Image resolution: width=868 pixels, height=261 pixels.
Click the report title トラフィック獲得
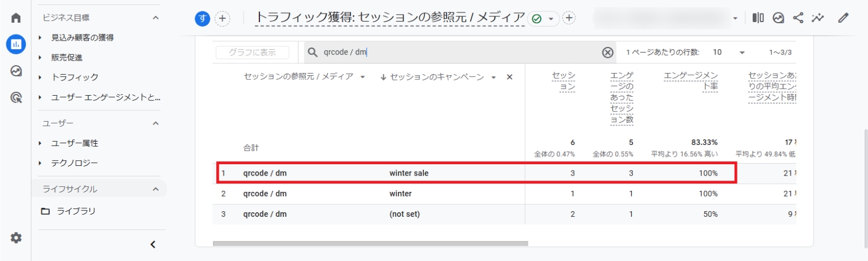(x=390, y=18)
